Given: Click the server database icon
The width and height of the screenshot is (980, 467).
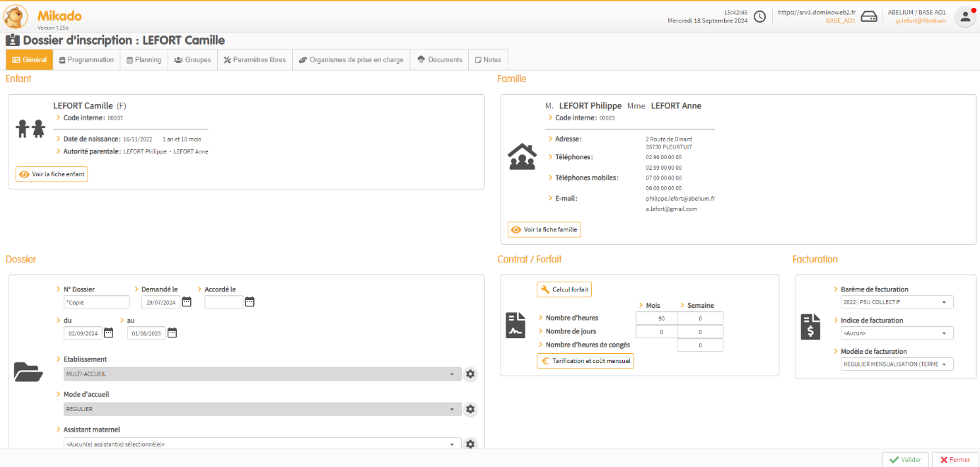Looking at the screenshot, I should 869,17.
